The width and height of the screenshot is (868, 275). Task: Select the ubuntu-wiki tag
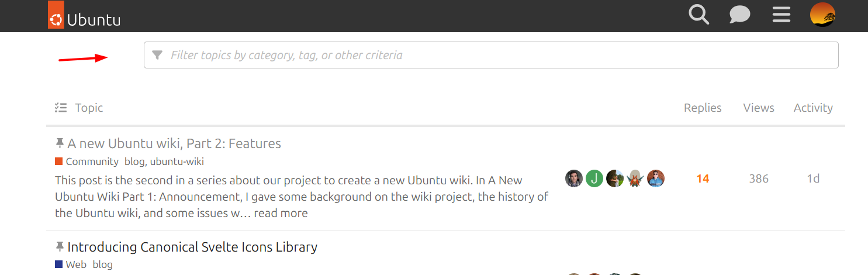pos(177,161)
